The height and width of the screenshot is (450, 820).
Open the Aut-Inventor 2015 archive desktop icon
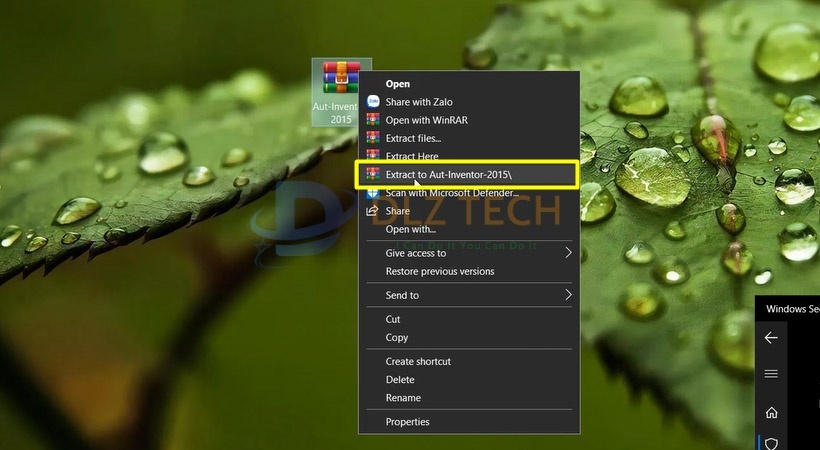coord(341,92)
